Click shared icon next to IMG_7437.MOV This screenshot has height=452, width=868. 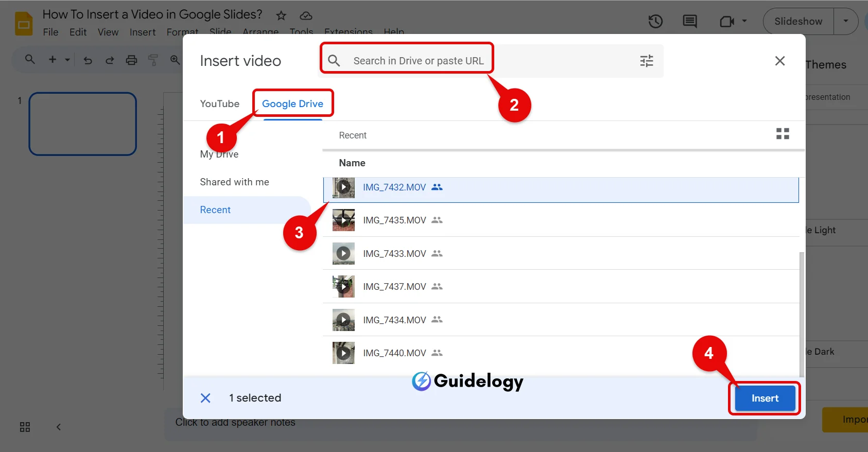(x=437, y=286)
